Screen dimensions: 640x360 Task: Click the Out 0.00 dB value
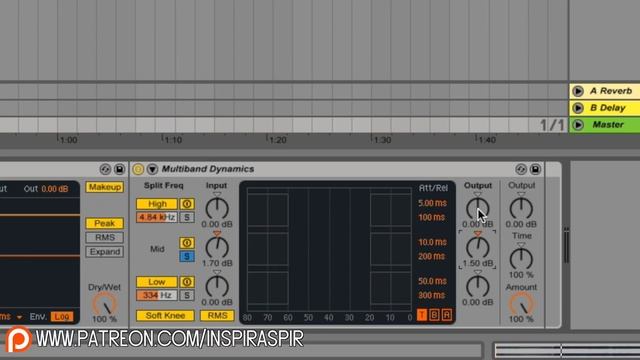55,189
